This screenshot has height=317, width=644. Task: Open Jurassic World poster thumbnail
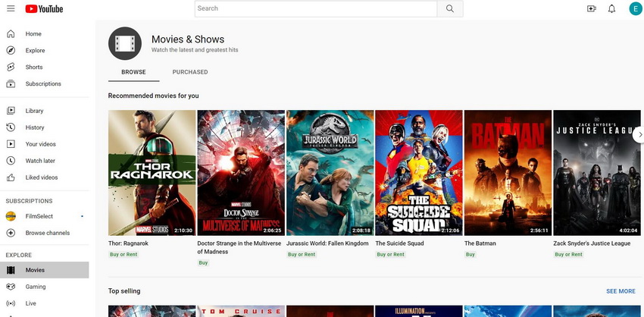[x=330, y=173]
